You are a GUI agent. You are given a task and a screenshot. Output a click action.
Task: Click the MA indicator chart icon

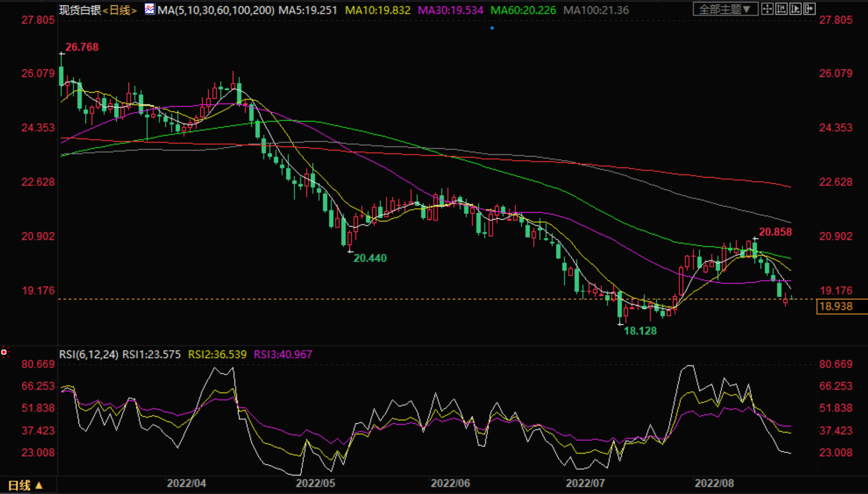coord(150,9)
